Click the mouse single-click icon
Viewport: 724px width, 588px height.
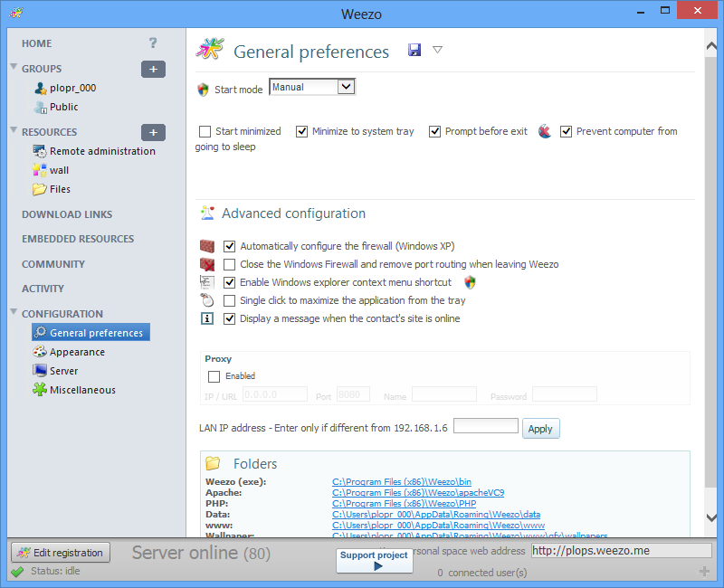[x=207, y=300]
